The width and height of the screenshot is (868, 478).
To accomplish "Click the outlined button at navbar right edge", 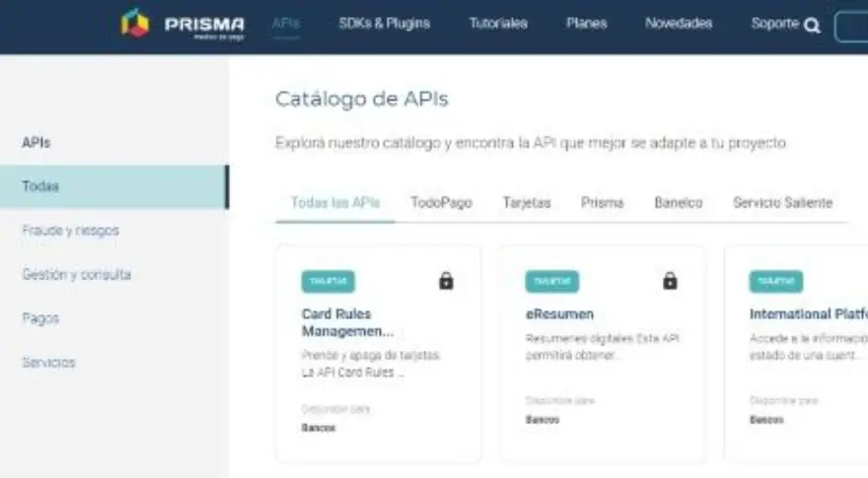I will 851,26.
